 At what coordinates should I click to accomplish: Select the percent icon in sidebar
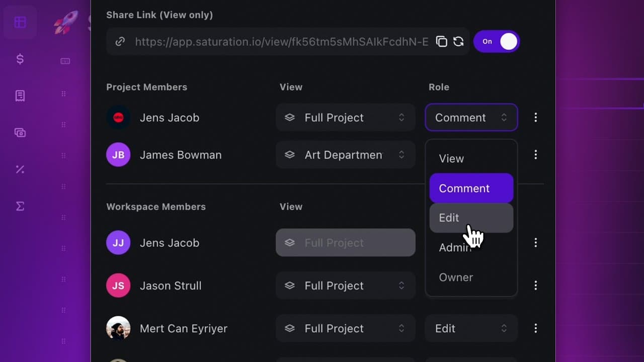20,169
